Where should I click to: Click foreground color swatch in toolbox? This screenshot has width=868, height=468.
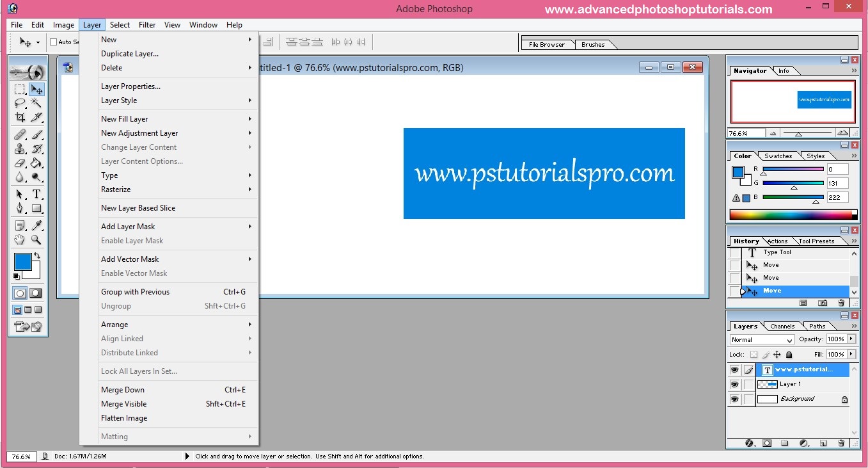22,261
